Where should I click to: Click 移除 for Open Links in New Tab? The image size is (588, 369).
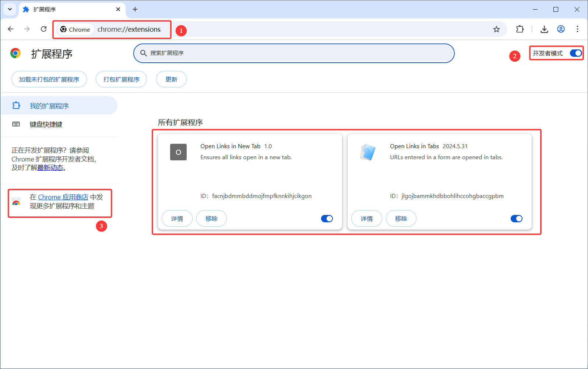211,219
